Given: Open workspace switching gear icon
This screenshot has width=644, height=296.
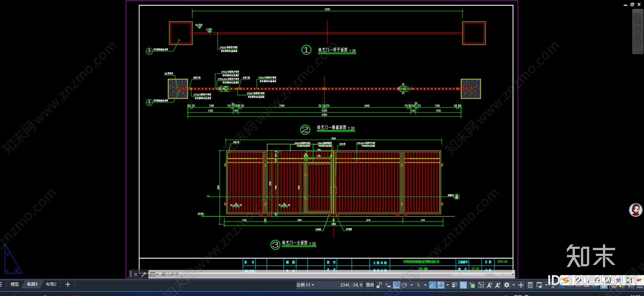Looking at the screenshot, I should (x=507, y=285).
